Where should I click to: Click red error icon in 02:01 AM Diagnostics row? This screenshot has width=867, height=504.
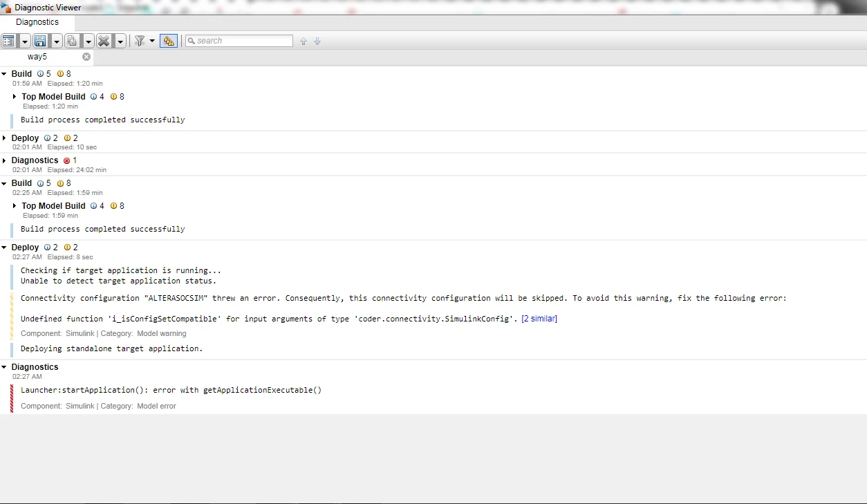point(66,160)
